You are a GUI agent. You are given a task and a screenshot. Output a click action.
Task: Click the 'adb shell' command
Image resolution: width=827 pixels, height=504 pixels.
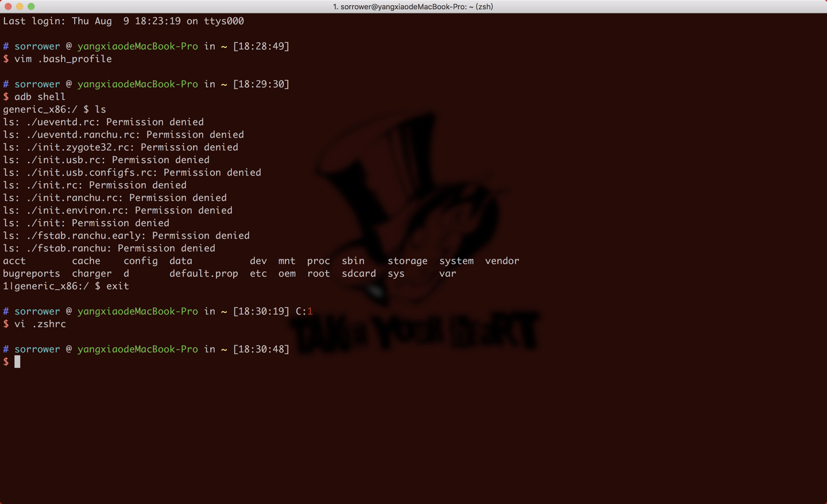click(x=40, y=97)
